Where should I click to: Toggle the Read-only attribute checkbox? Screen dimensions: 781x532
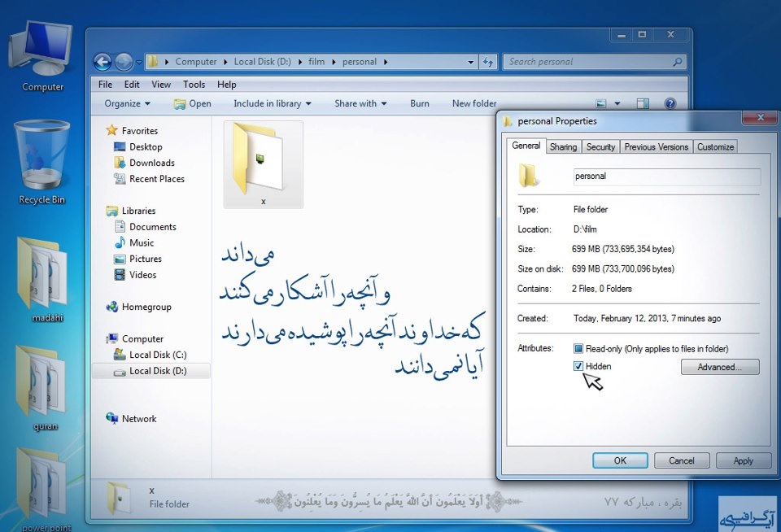tap(578, 349)
